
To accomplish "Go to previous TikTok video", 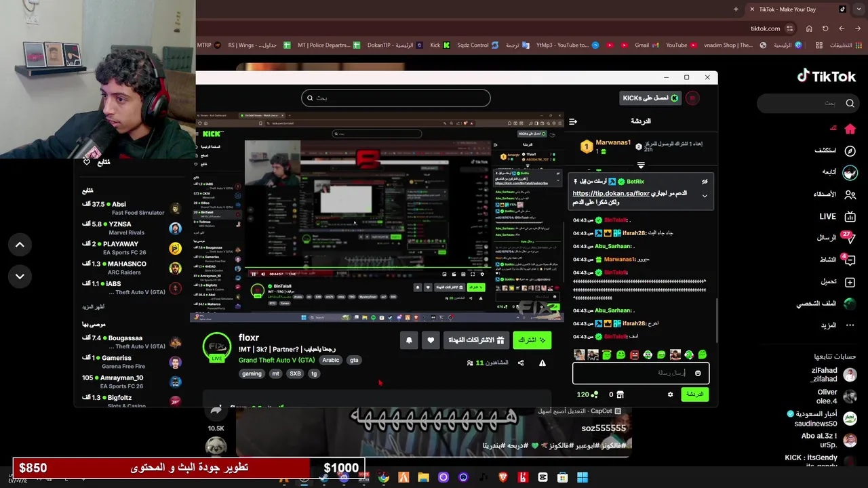I will (20, 245).
